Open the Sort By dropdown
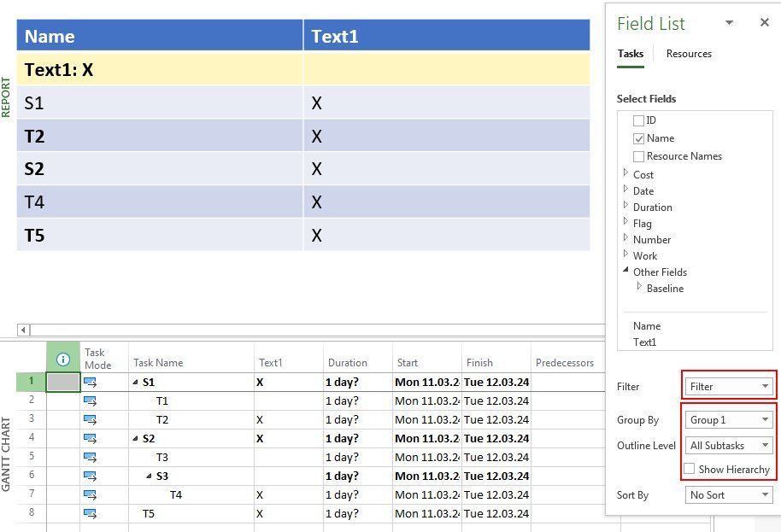This screenshot has width=781, height=532. coord(729,495)
